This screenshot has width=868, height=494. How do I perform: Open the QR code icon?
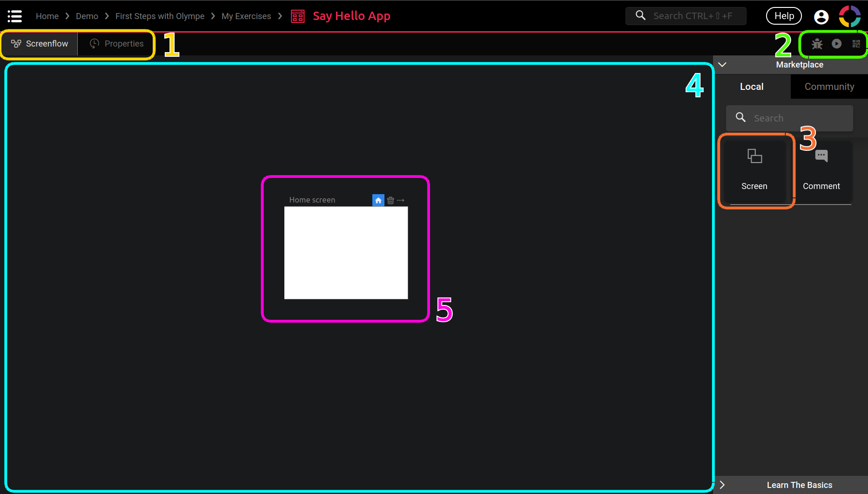[x=856, y=44]
